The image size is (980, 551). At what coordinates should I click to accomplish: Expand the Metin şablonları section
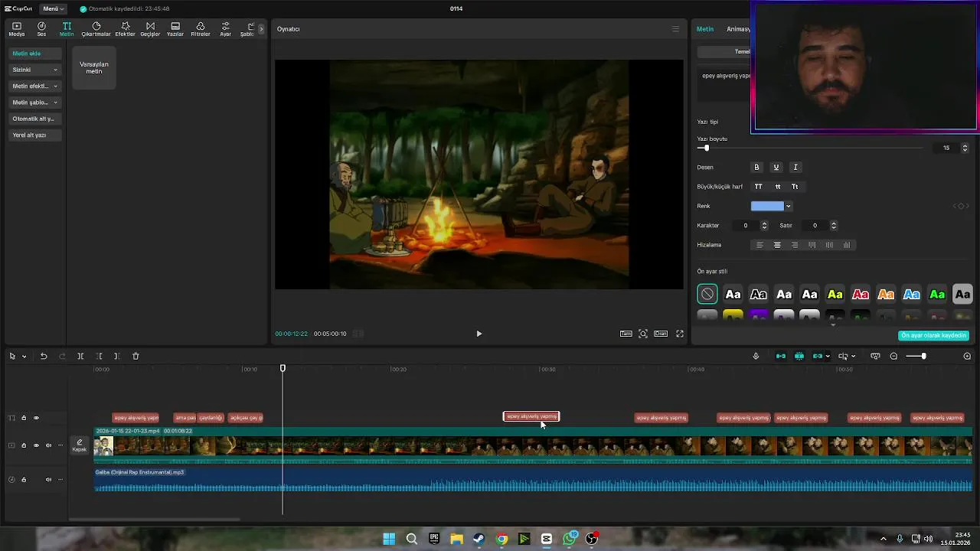[x=34, y=103]
